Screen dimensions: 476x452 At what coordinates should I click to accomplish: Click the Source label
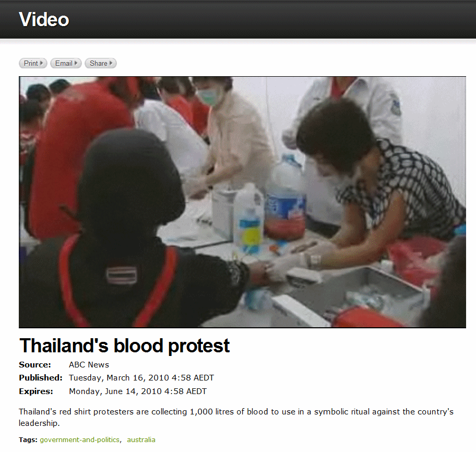(x=35, y=364)
